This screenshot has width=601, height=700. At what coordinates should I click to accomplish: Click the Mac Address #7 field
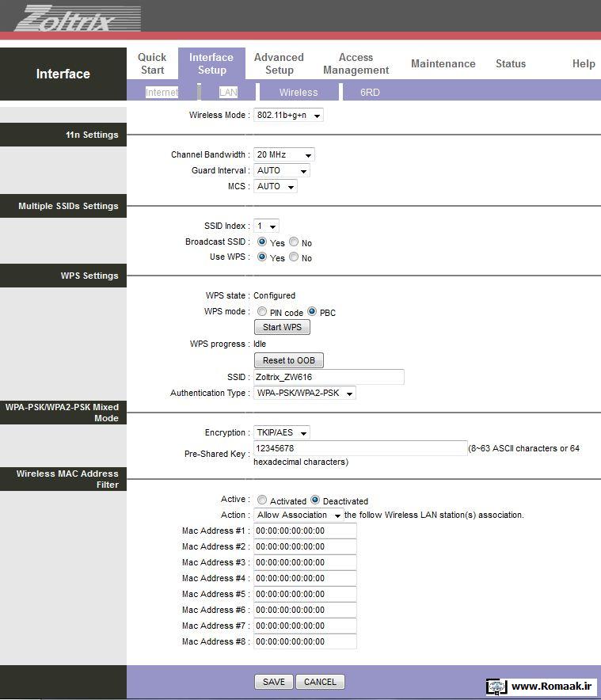(305, 626)
